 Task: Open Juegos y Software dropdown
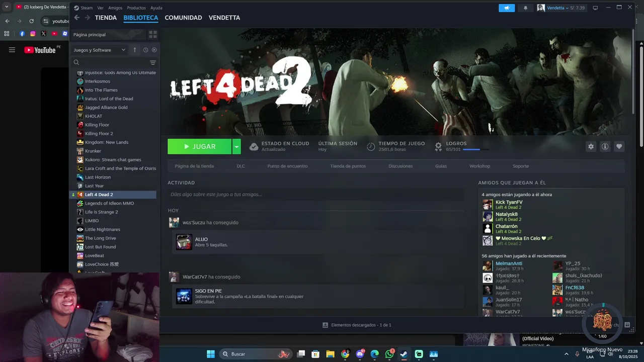[99, 50]
